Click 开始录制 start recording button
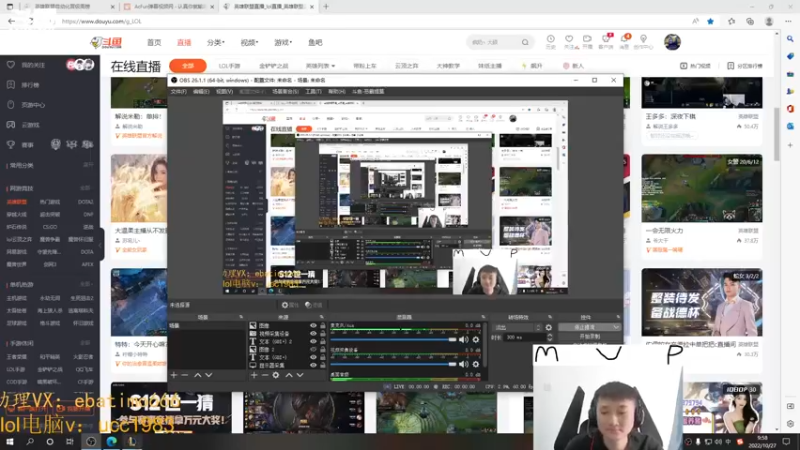Screen dimensions: 800x450 pyautogui.click(x=589, y=337)
